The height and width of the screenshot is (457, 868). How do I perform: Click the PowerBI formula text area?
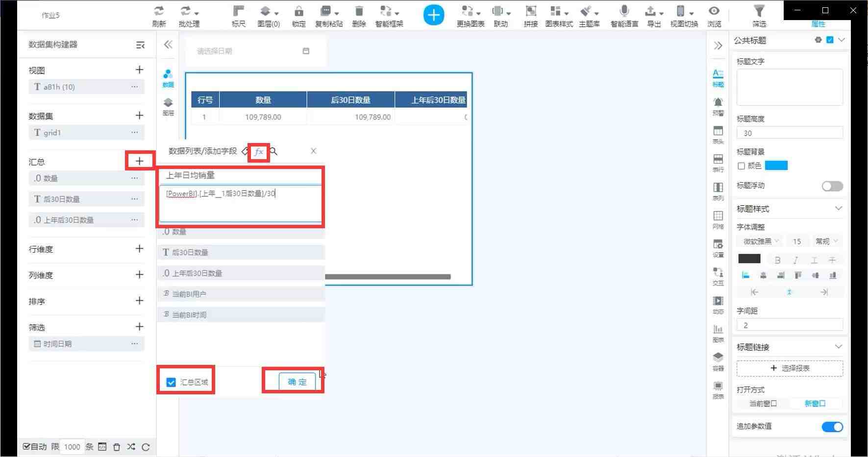click(x=240, y=204)
